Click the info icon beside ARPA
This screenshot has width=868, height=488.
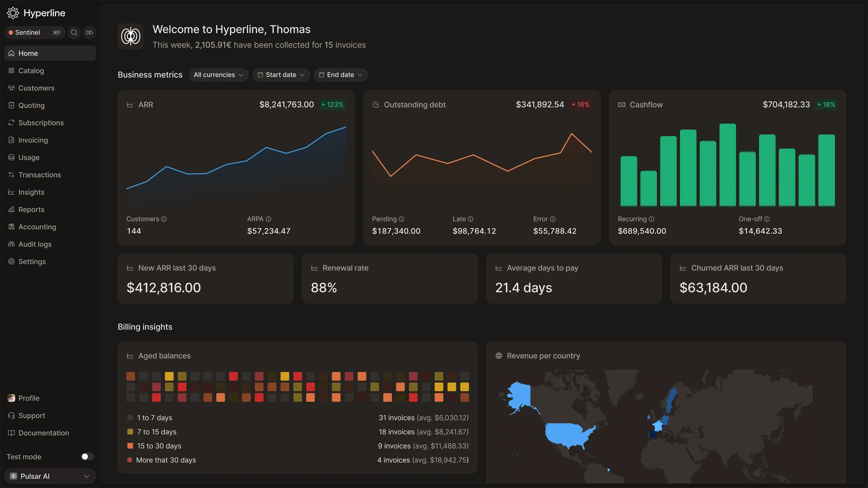268,219
